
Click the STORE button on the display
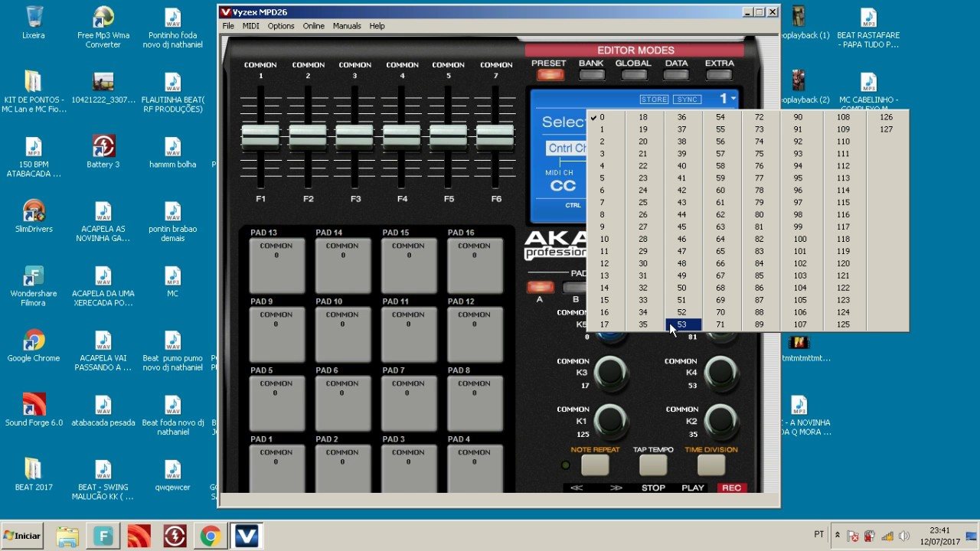point(655,99)
